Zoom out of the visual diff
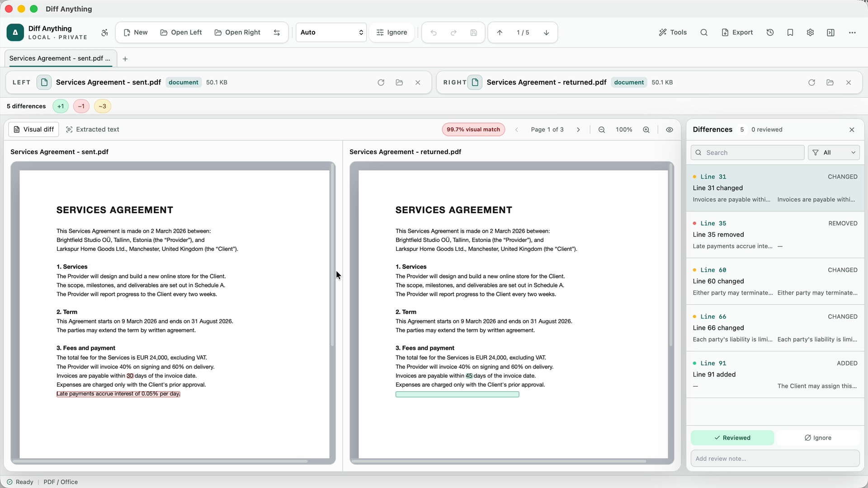The image size is (868, 488). pyautogui.click(x=602, y=130)
